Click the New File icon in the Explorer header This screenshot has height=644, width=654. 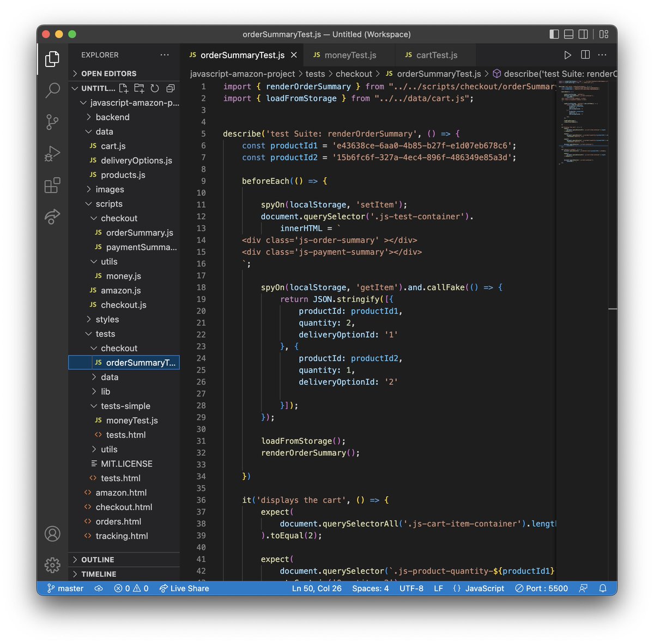(x=124, y=88)
